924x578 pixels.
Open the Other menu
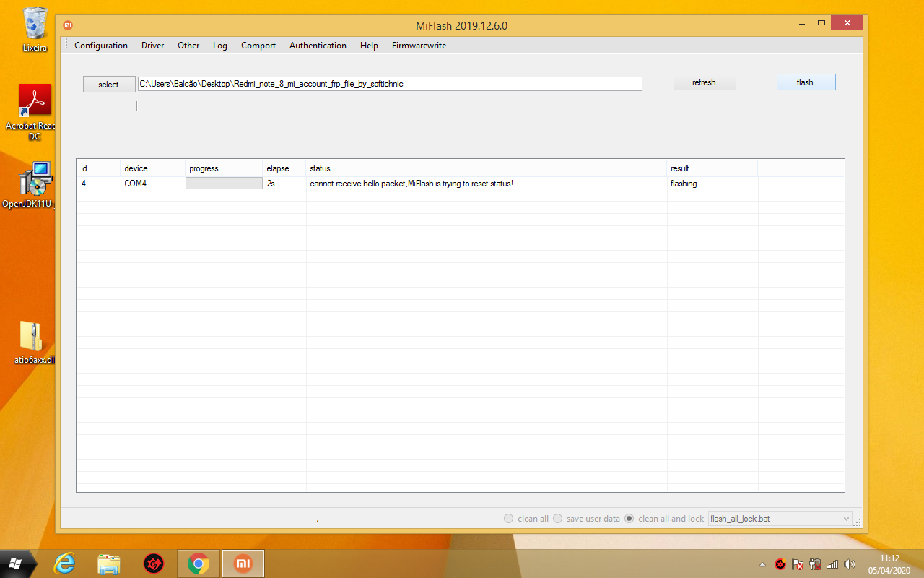[188, 45]
